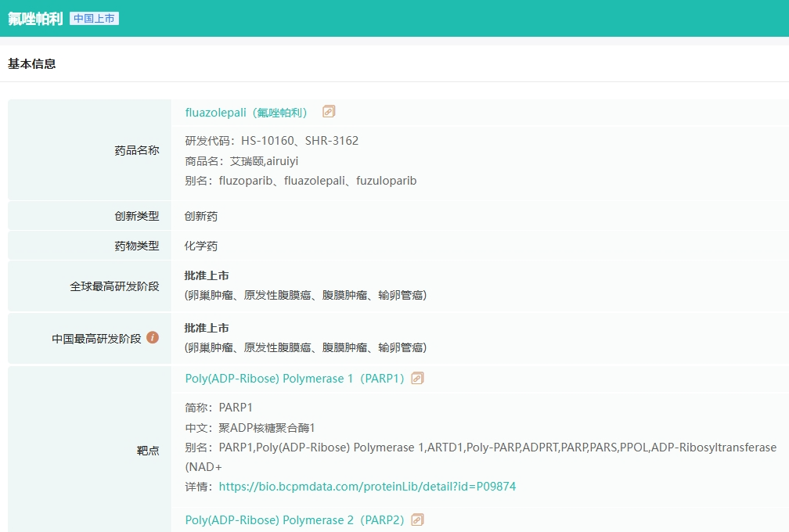Screen dimensions: 789x532
Task: Open the Poly(ADP-Ribose) Polymerase 1 target link
Action: 294,379
